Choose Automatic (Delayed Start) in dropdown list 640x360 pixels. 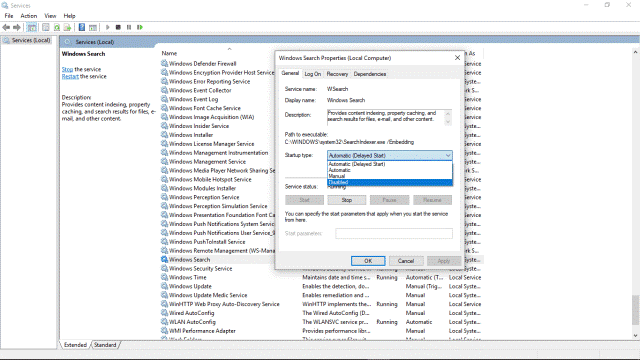coord(390,164)
